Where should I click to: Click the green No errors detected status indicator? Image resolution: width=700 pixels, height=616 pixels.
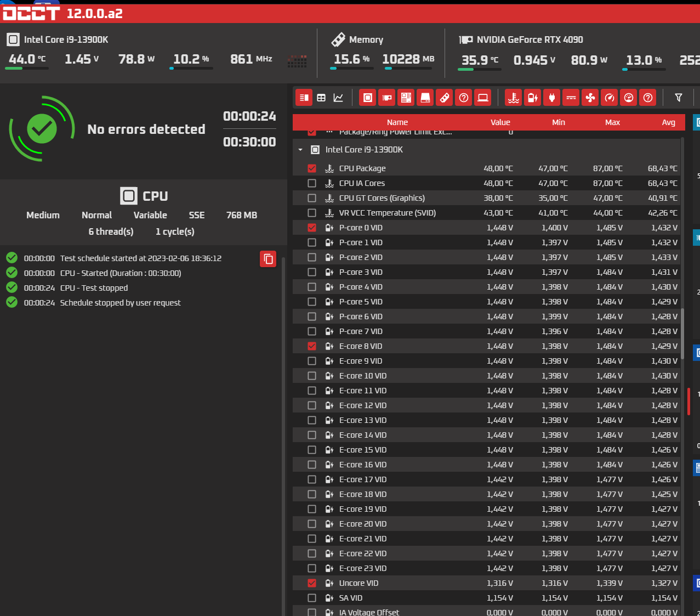pos(42,129)
